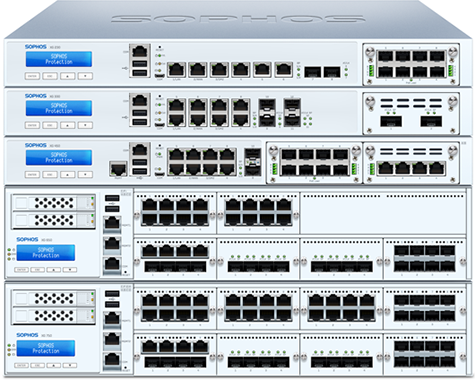Viewport: 475px width, 380px height.
Task: Click the ENTER button on the bottom appliance
Action: 21,365
